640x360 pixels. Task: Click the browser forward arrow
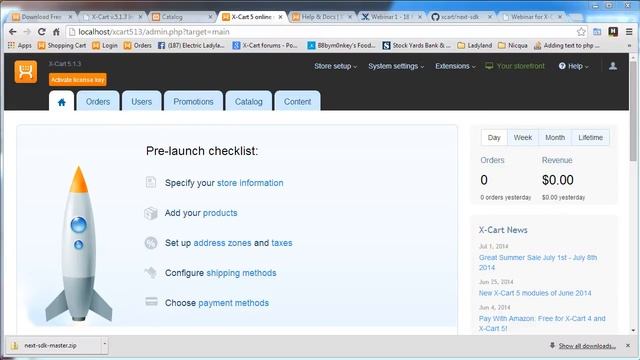(27, 32)
